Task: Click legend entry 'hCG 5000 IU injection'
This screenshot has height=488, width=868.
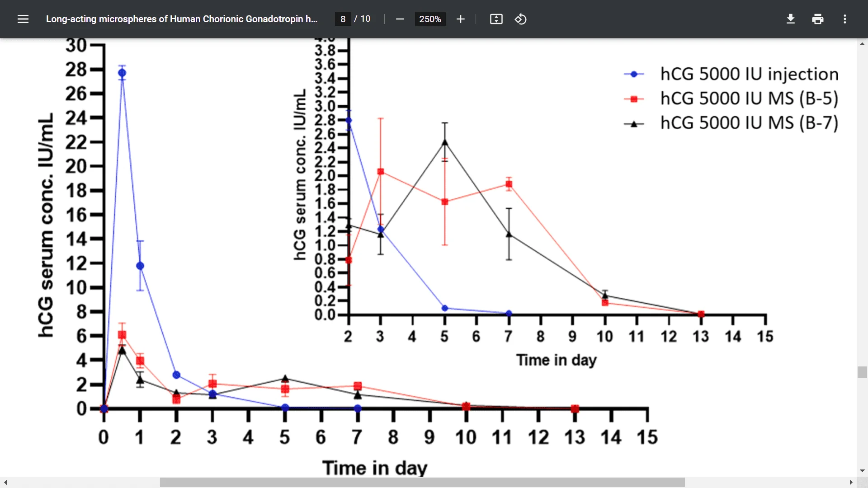Action: tap(749, 74)
